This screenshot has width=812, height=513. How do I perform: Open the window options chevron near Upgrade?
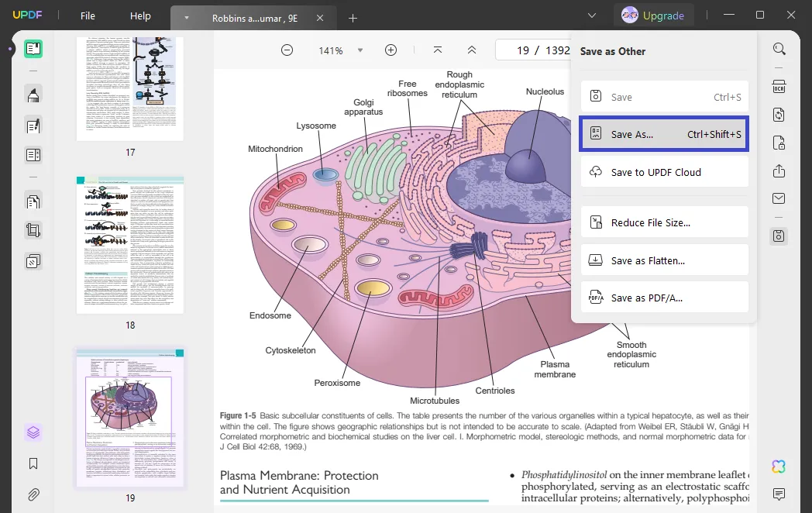(x=592, y=15)
